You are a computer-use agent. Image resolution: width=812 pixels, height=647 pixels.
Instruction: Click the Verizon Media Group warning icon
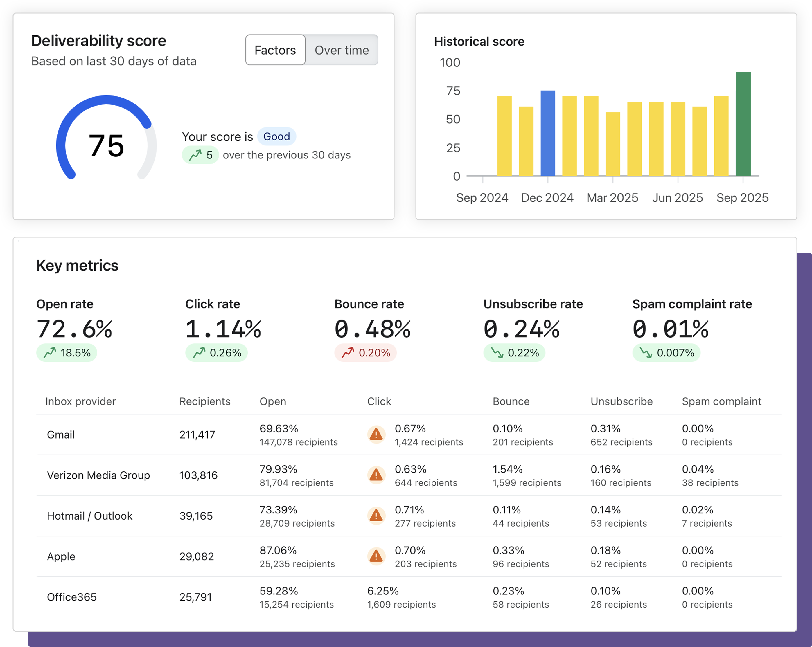point(376,475)
